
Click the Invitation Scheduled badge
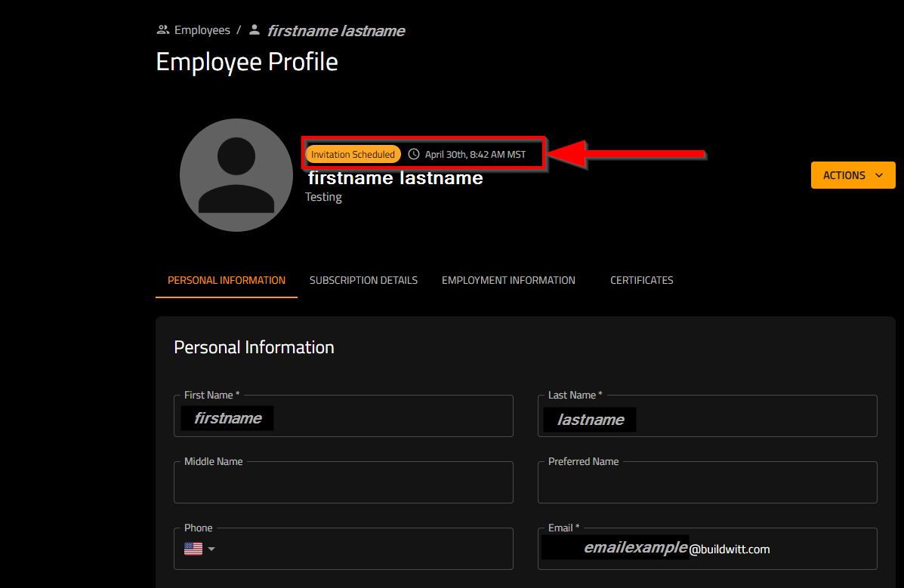(353, 154)
